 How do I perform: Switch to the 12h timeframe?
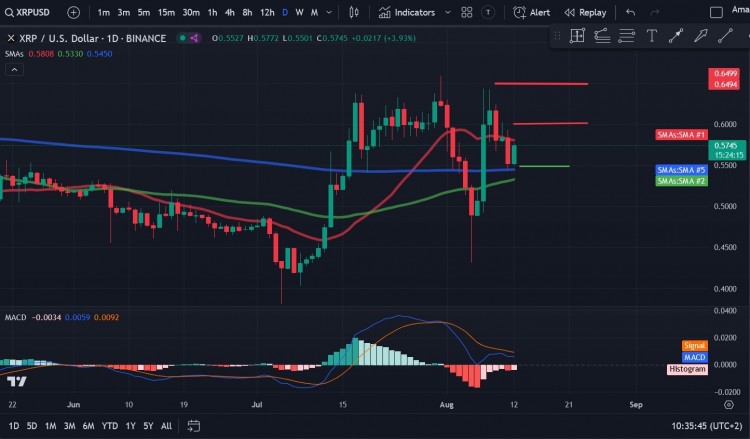[x=267, y=12]
